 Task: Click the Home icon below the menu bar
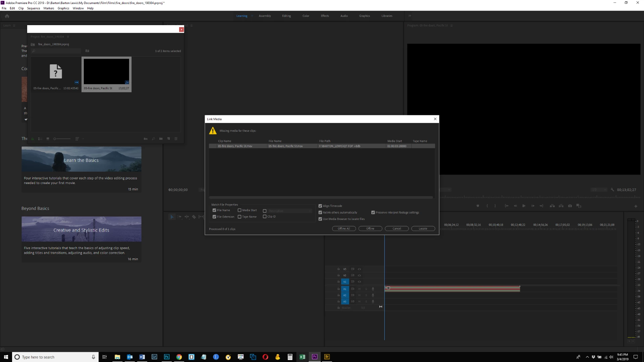[x=7, y=16]
